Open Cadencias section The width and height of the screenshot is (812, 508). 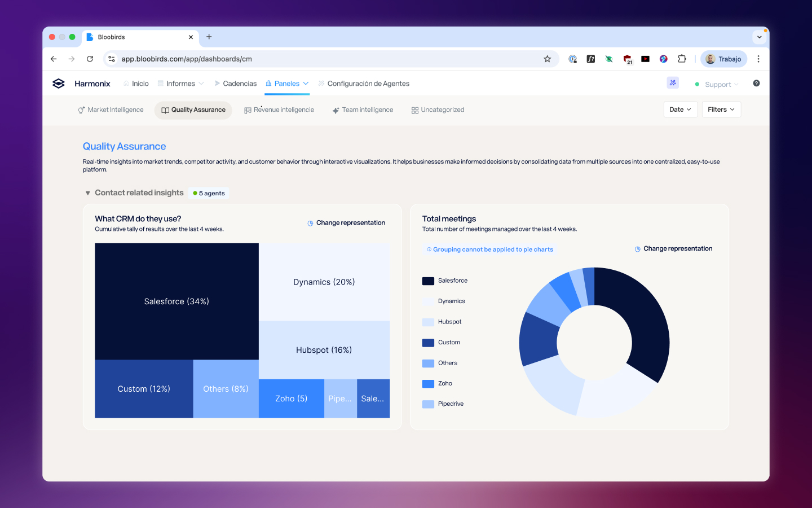tap(235, 84)
